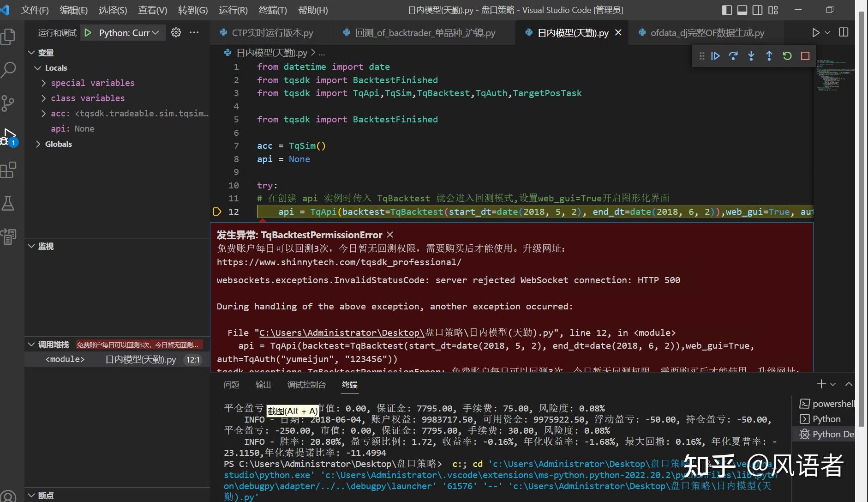
Task: Show the 输出 output panel tab
Action: (263, 385)
